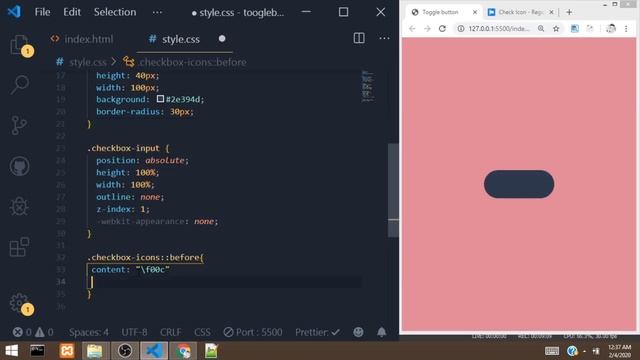The height and width of the screenshot is (360, 640).
Task: Click the VS Code logo in title bar
Action: [14, 12]
